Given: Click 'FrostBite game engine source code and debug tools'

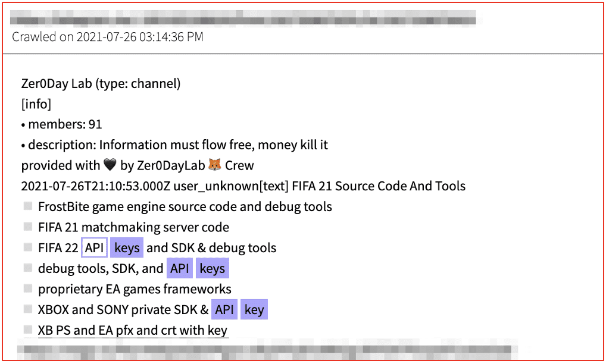Looking at the screenshot, I should coord(185,206).
